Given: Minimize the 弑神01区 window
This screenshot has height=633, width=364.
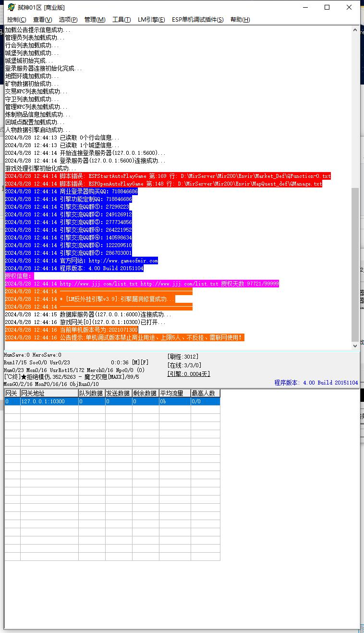Looking at the screenshot, I should click(x=305, y=7).
